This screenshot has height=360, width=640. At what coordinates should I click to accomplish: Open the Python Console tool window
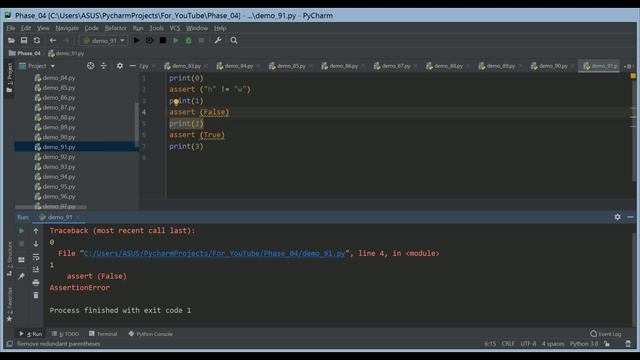coord(151,334)
